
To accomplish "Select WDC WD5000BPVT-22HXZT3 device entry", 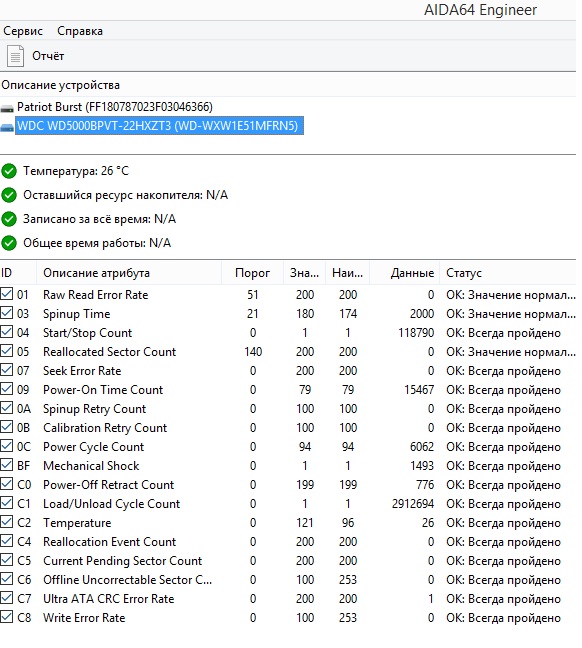I will tap(157, 126).
